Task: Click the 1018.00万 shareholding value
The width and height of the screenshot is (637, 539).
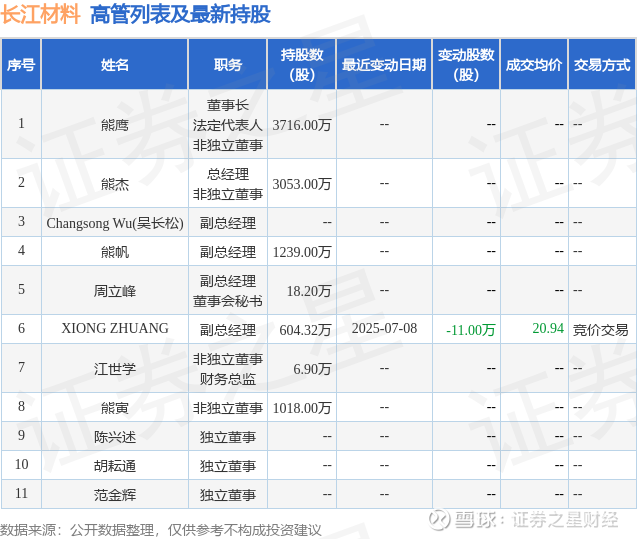Action: point(302,408)
